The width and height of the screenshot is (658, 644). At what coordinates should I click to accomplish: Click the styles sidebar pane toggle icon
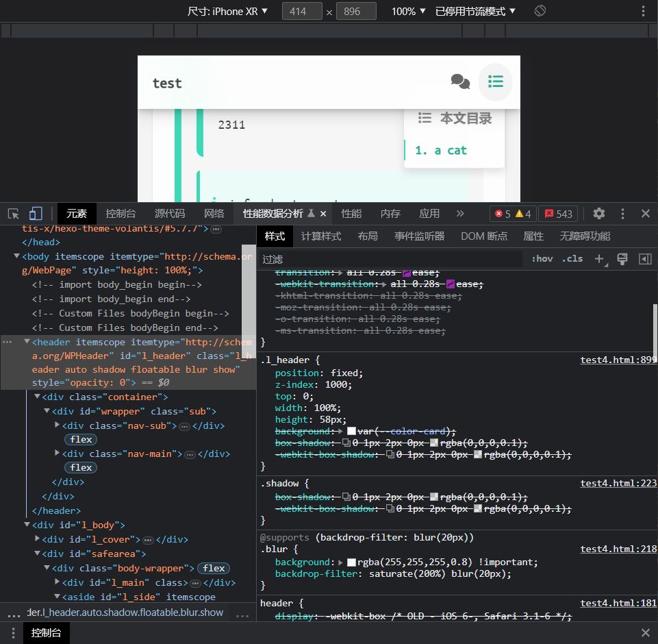(644, 259)
